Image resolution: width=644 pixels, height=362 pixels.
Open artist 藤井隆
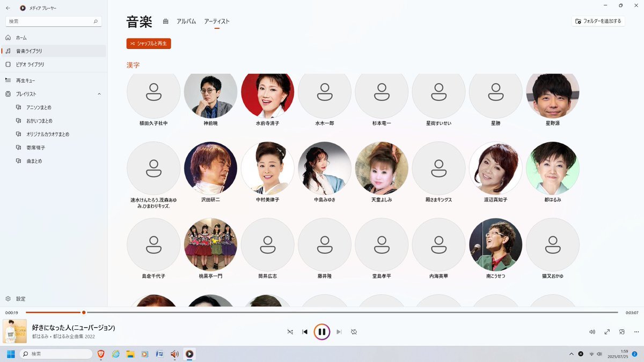325,249
